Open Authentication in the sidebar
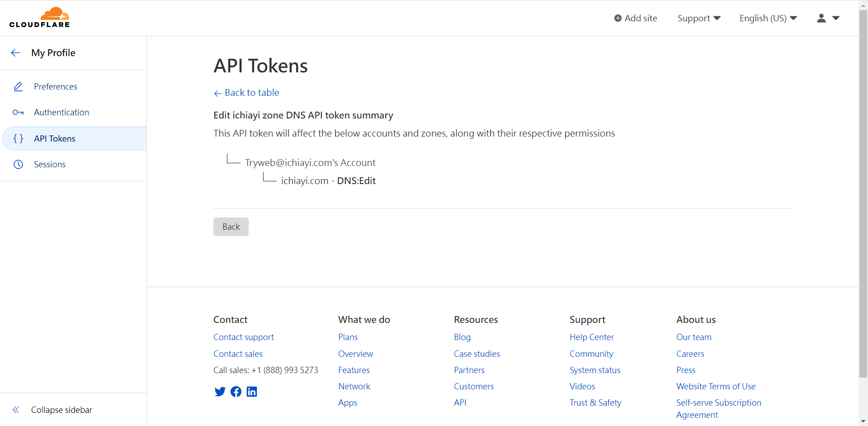 click(x=61, y=112)
